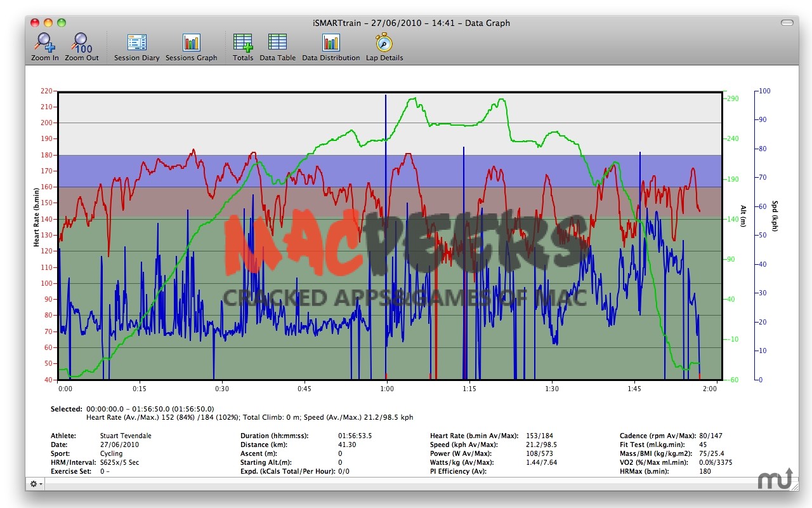The height and width of the screenshot is (508, 812).
Task: Click the Zoom Out magnifier icon
Action: pos(82,43)
